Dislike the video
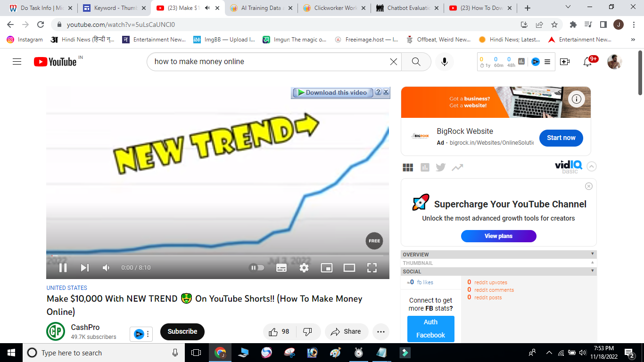 tap(307, 332)
